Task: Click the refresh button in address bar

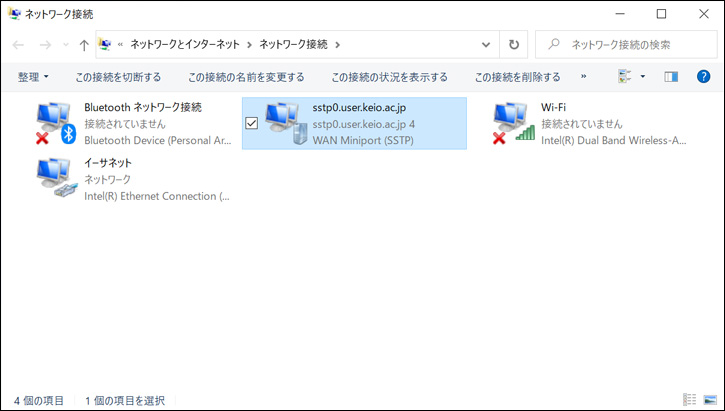Action: 514,45
